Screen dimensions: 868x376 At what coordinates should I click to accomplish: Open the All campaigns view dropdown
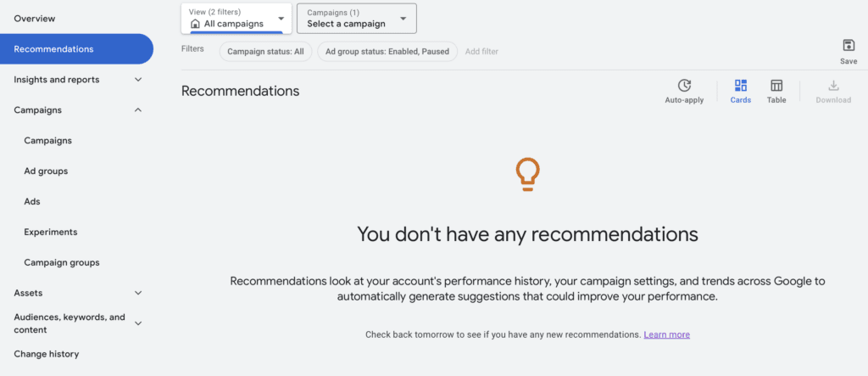point(281,19)
